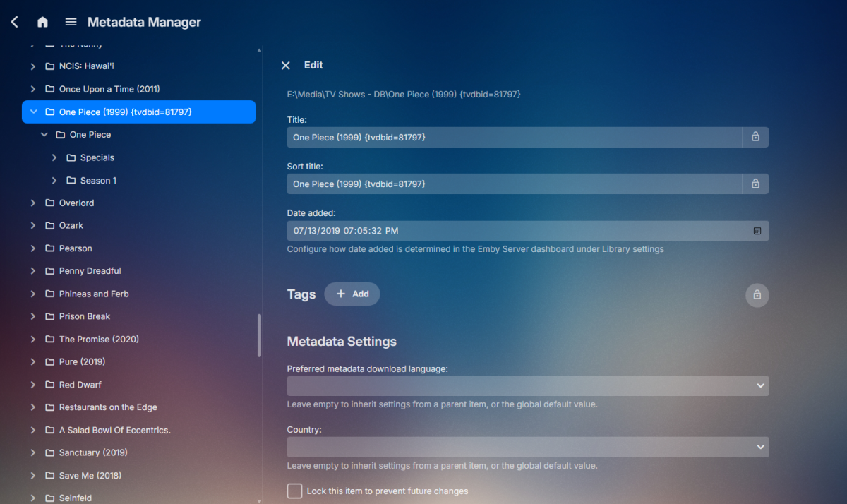The width and height of the screenshot is (847, 504).
Task: Click the Add button to create a tag
Action: click(352, 294)
